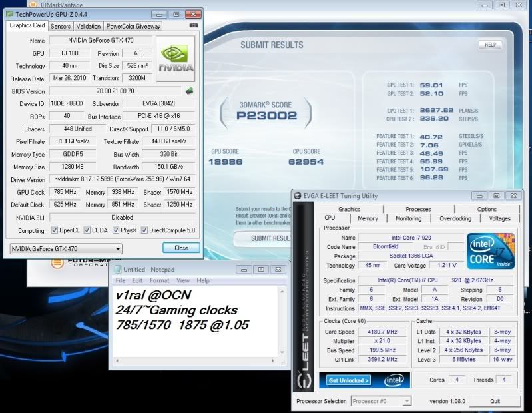Click the Intel Core i7 badge

[490, 250]
